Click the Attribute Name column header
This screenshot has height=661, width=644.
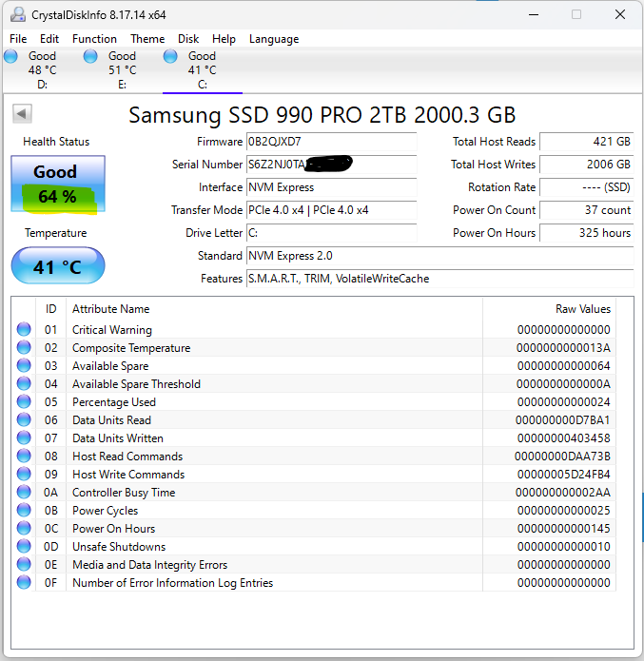(110, 309)
